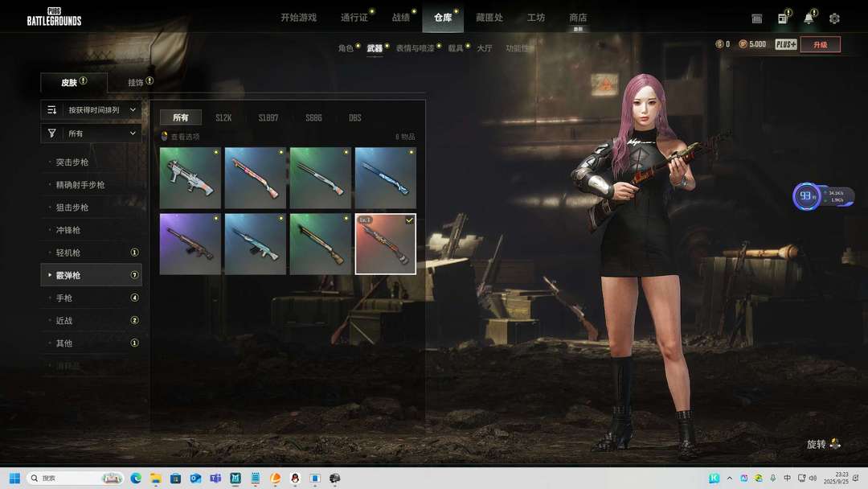868x489 pixels.
Task: Select the 狙击步枪 category
Action: pyautogui.click(x=92, y=208)
